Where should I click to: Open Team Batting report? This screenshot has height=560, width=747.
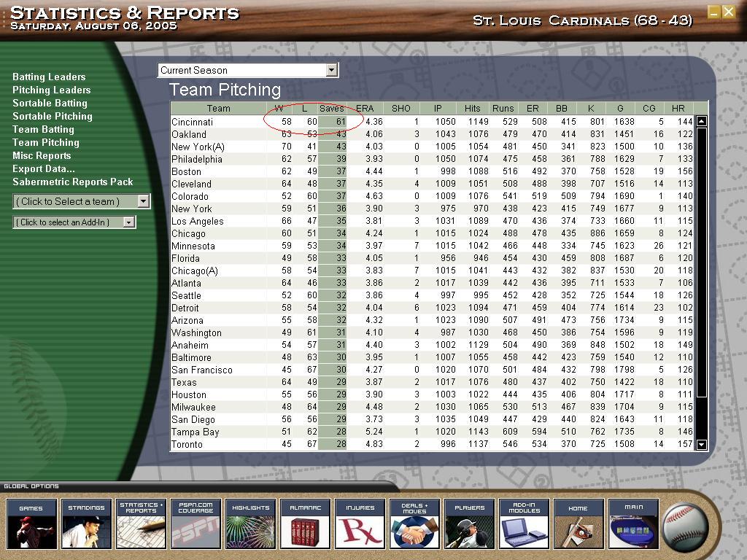pos(43,130)
